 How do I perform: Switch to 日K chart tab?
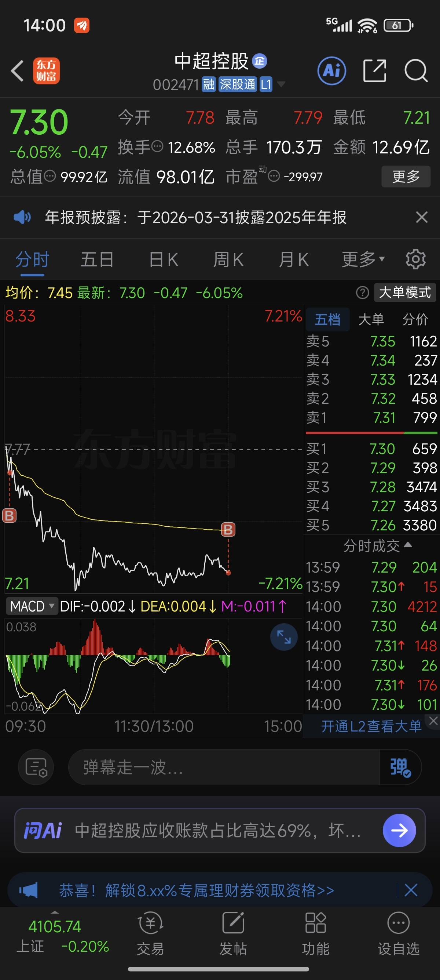click(164, 260)
